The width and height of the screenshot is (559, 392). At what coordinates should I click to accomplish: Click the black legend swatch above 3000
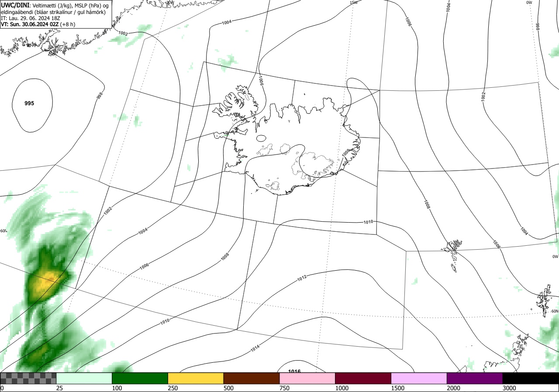tap(531, 378)
